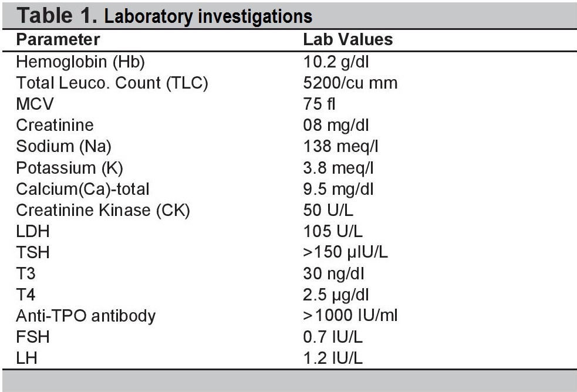Select the Parameter column header
The width and height of the screenshot is (577, 392).
point(58,39)
